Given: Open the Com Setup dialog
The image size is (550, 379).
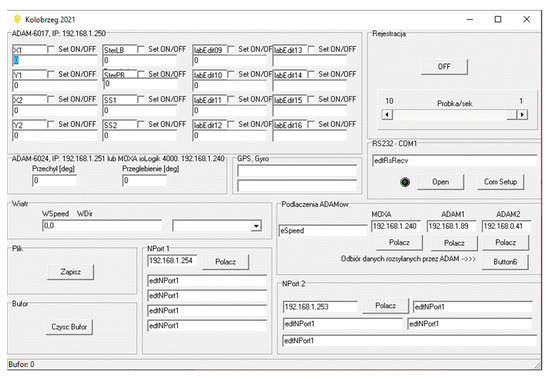Looking at the screenshot, I should [x=501, y=182].
